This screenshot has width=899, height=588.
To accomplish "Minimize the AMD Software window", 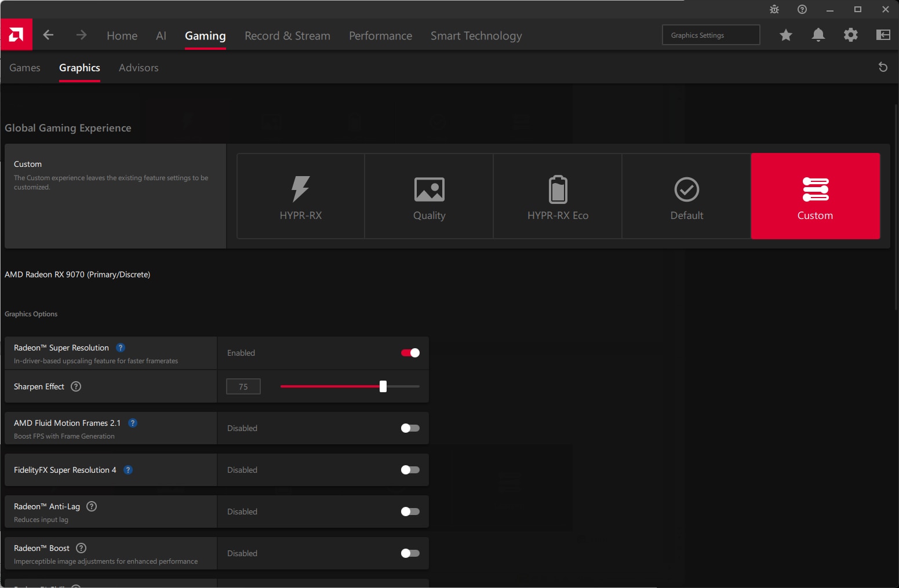I will (830, 9).
